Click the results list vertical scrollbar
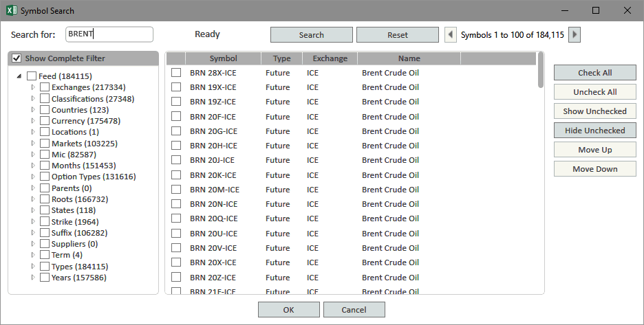The width and height of the screenshot is (644, 325). 541,172
